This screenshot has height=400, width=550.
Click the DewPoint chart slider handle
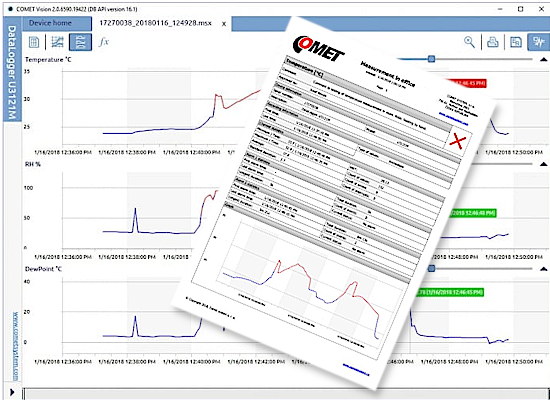coord(431,269)
